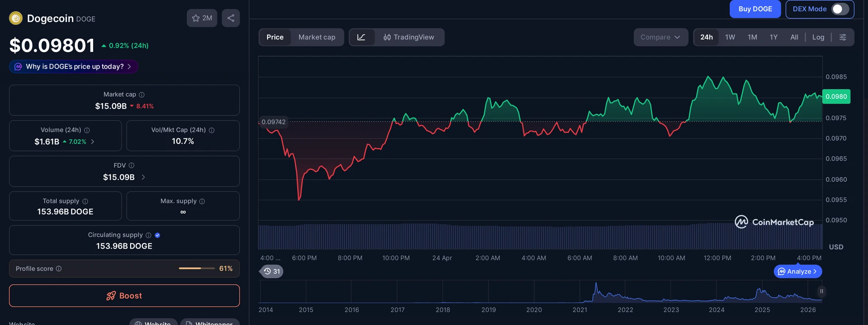Select the line chart view icon
This screenshot has height=325, width=868.
[x=361, y=37]
